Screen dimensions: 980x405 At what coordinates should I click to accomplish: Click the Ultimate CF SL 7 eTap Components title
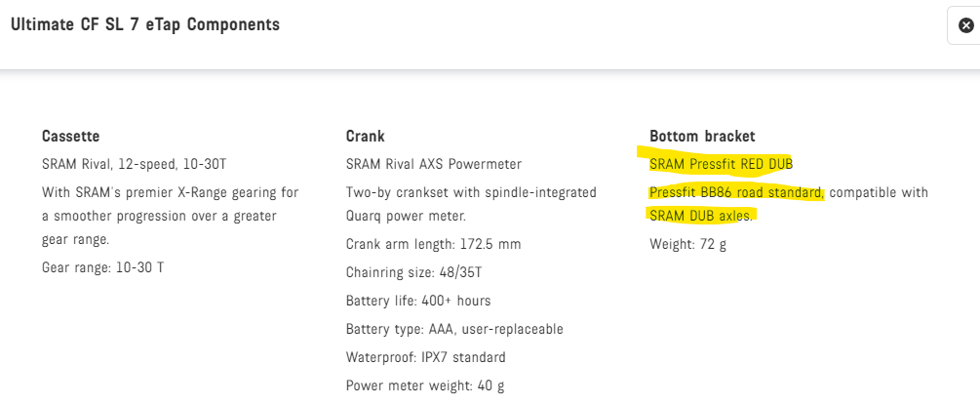144,24
